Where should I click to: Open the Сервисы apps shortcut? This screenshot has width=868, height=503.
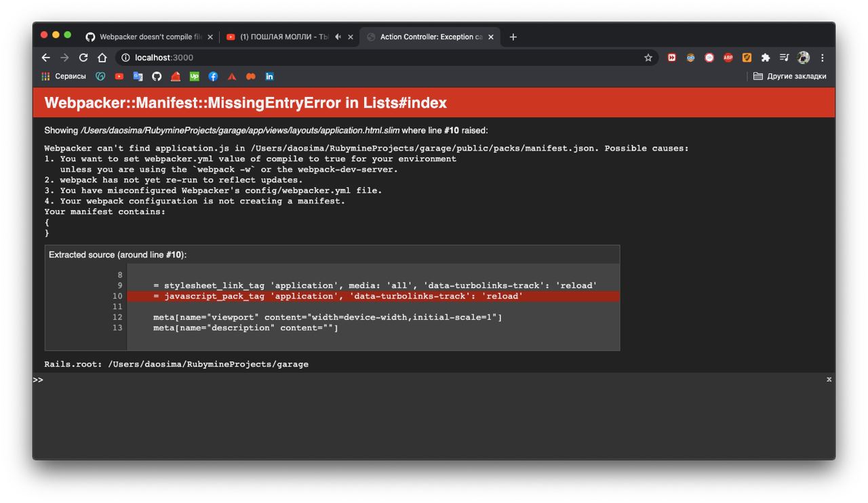pyautogui.click(x=64, y=77)
